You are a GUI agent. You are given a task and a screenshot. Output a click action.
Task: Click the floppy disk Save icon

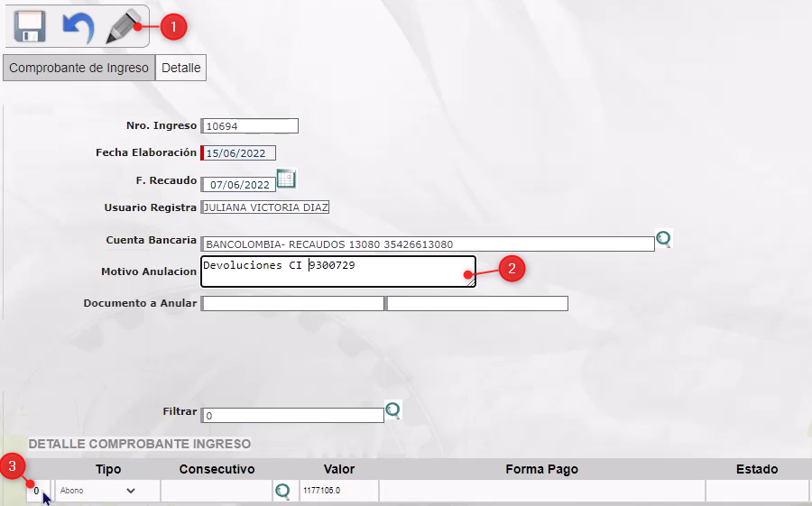coord(30,26)
